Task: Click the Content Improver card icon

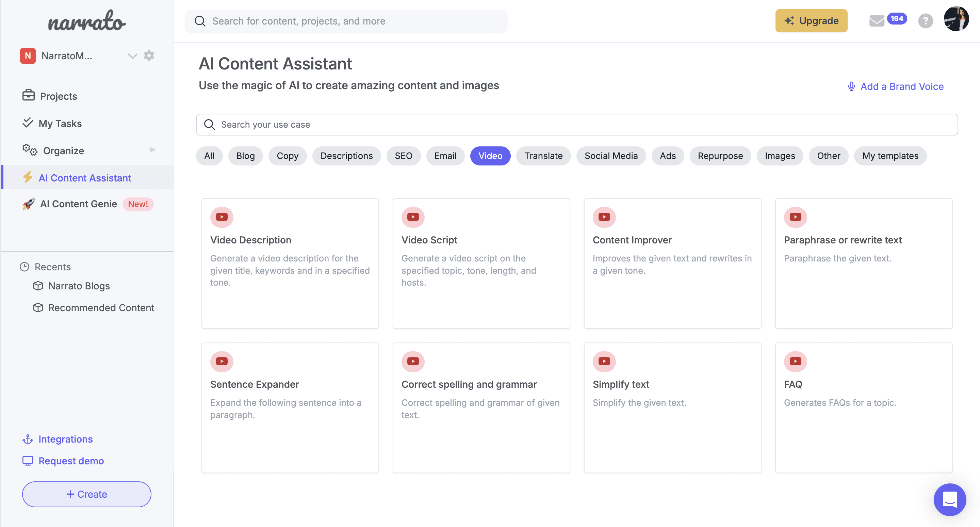Action: click(604, 217)
